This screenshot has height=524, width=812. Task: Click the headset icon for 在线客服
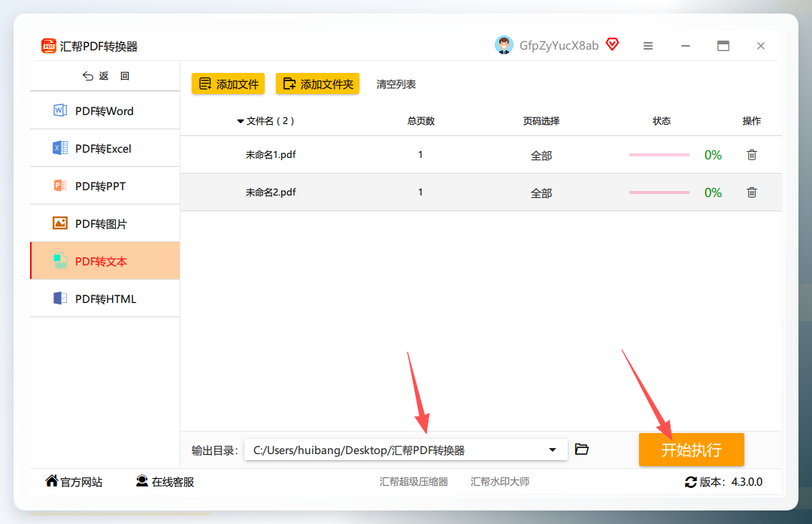pos(142,481)
